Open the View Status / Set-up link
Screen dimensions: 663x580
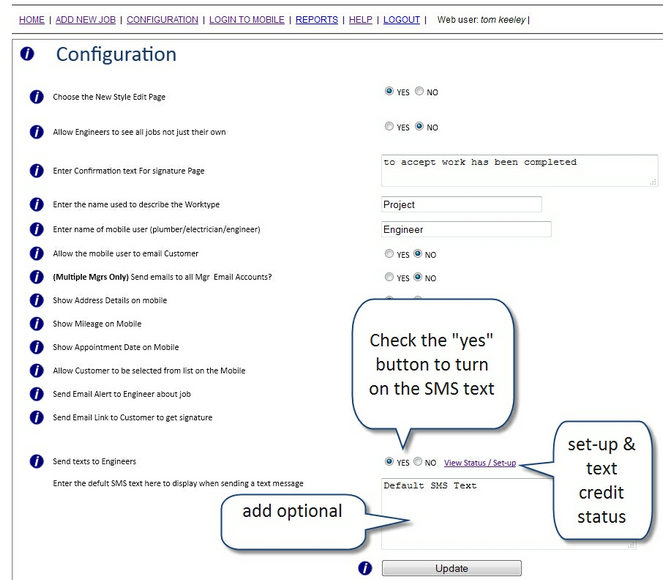click(x=480, y=463)
